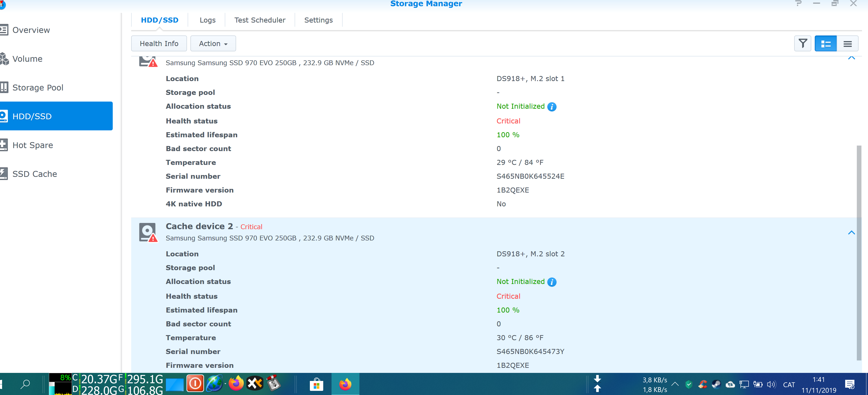Click the Health Info button

pos(159,44)
